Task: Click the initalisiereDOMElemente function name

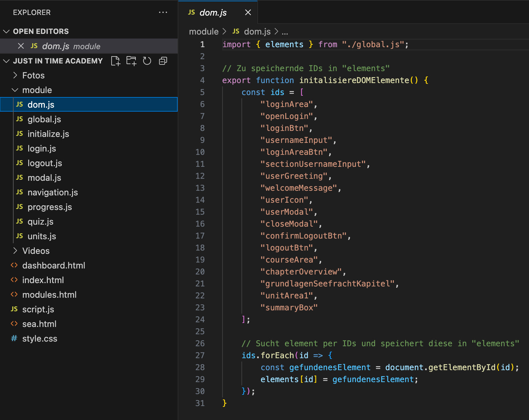Action: pos(354,80)
